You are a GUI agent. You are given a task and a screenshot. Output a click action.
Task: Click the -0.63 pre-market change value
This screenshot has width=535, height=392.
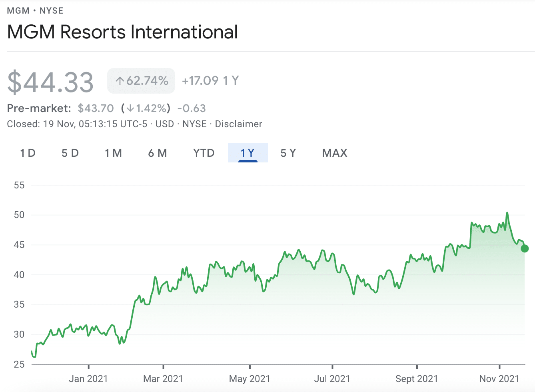[x=192, y=108]
